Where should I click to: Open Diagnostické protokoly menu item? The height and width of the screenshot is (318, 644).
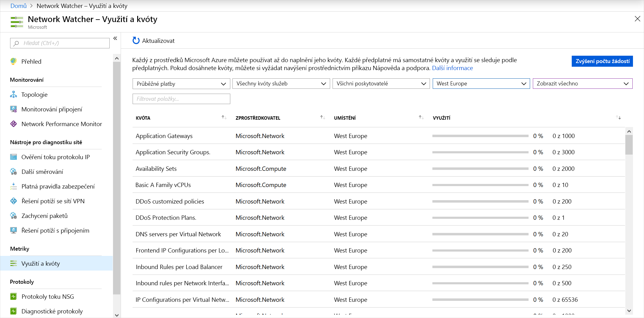52,311
